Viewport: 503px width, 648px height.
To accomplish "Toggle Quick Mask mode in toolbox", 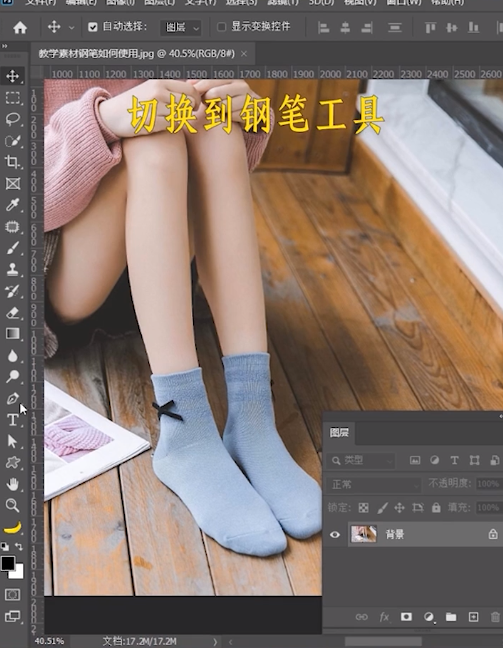I will 12,595.
